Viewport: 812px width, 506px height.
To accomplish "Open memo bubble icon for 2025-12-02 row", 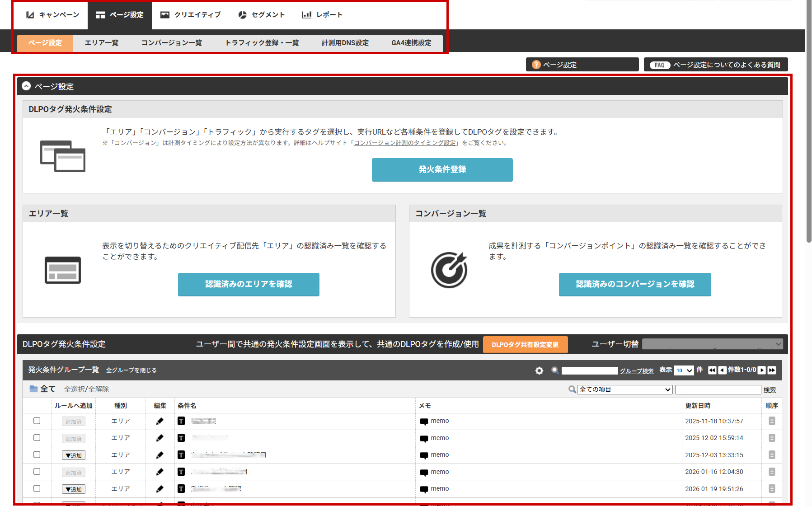I will [x=424, y=439].
